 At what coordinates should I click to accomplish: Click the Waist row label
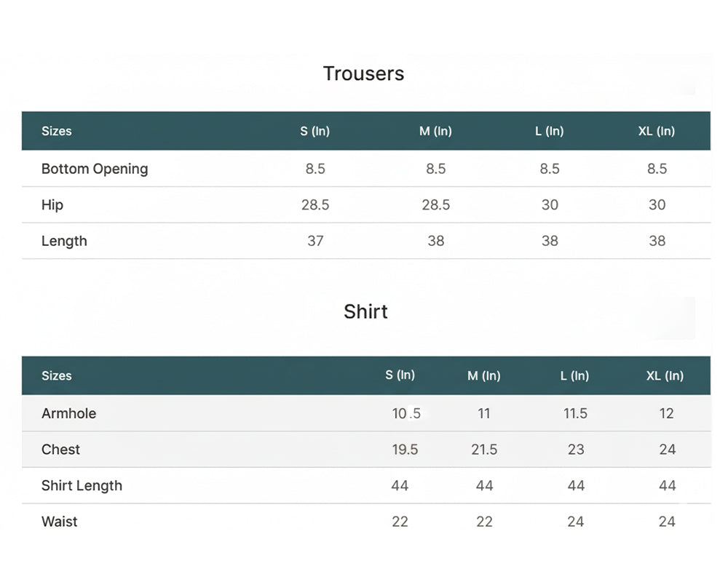pos(60,522)
